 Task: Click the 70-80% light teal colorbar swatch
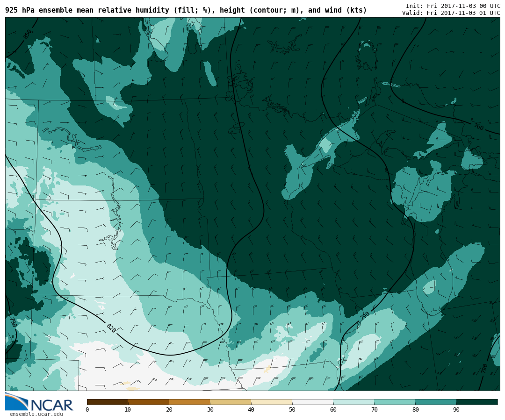395,402
